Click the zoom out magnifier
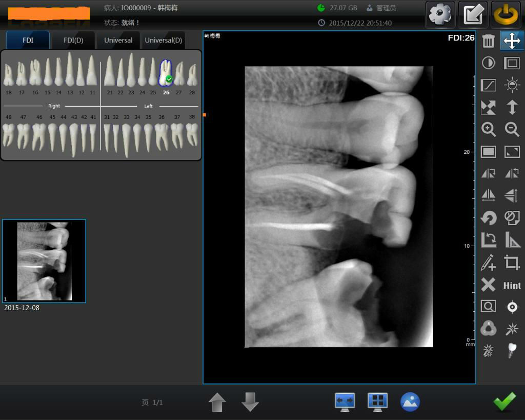Image resolution: width=525 pixels, height=420 pixels. pos(512,129)
